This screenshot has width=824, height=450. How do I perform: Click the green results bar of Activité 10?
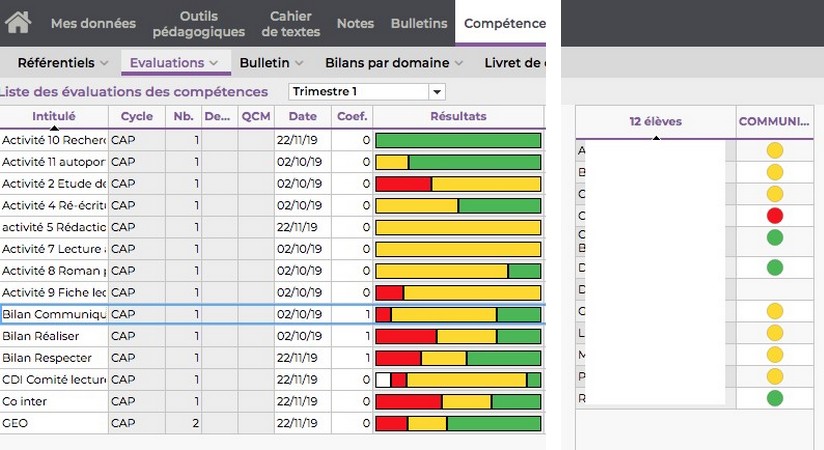(x=458, y=140)
